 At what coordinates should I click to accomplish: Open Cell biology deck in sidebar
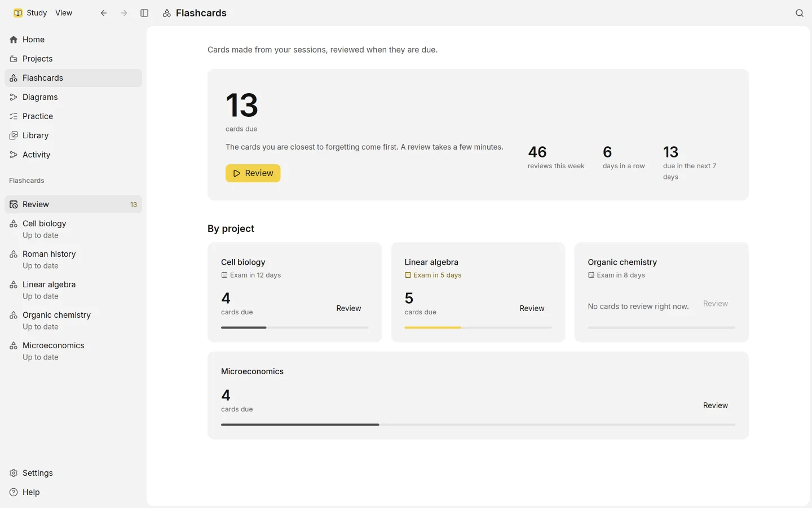73,229
